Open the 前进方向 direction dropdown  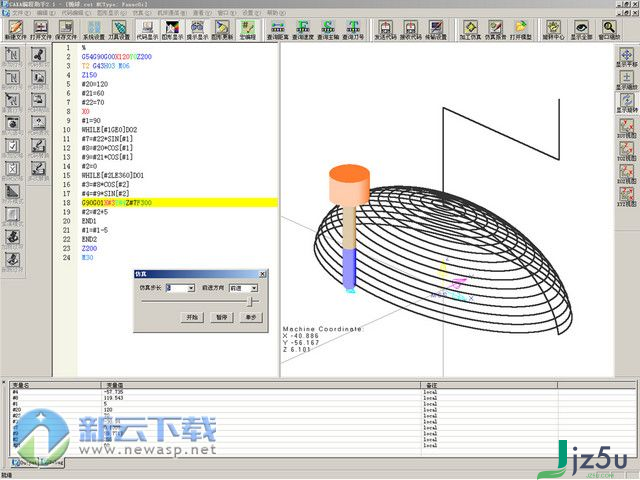tap(254, 288)
